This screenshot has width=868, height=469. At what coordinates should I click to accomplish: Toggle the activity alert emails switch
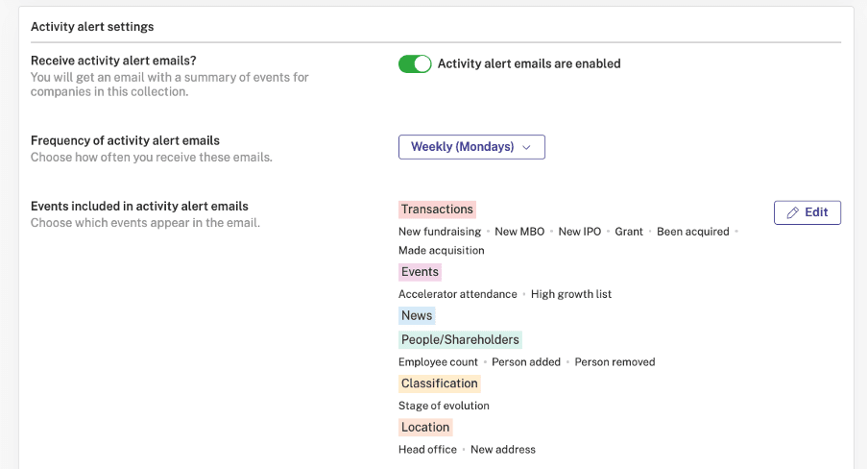[415, 63]
